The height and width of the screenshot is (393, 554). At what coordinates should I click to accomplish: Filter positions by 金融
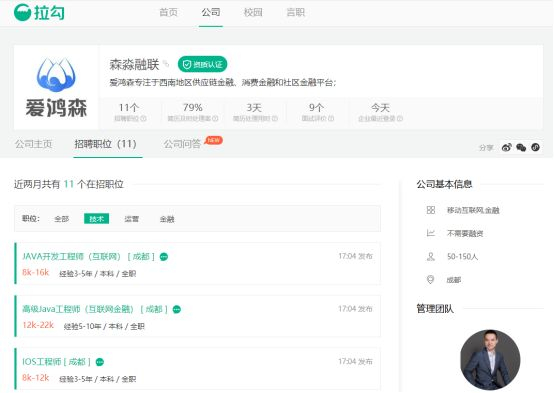tap(167, 219)
